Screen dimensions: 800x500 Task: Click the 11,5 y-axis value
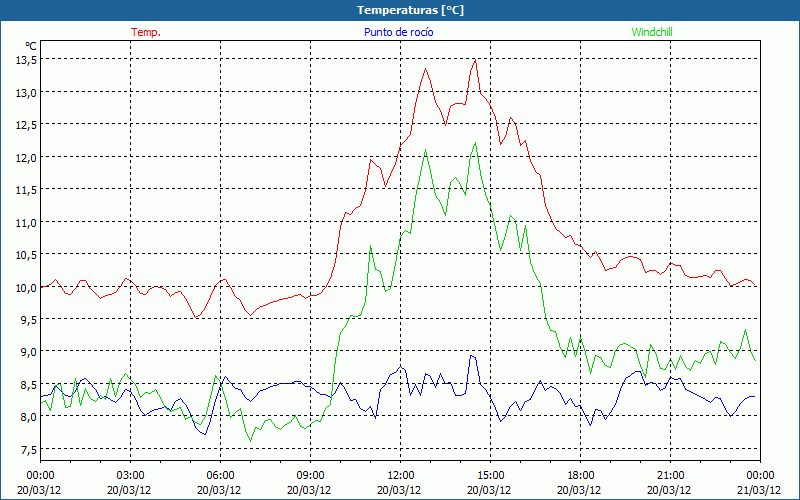click(27, 190)
